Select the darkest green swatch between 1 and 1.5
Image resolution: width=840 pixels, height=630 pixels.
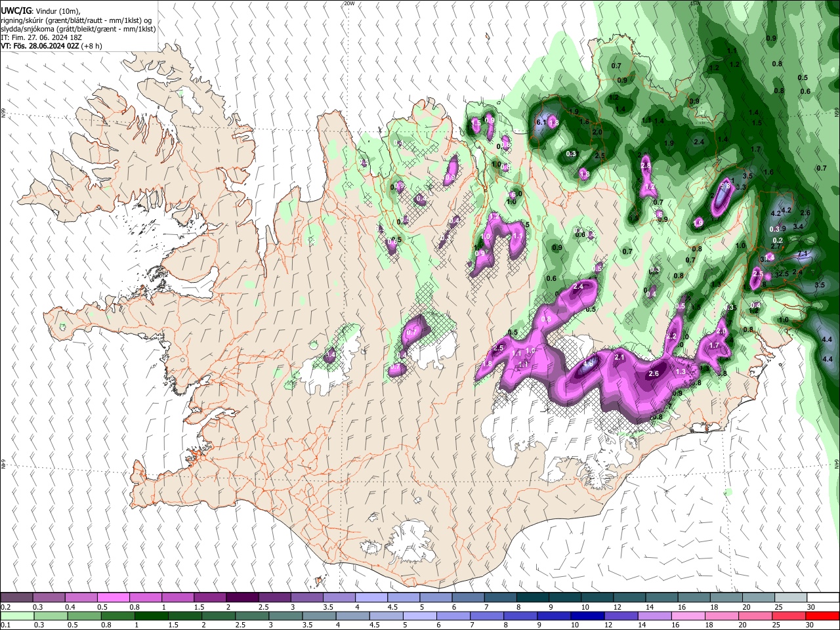[151, 616]
